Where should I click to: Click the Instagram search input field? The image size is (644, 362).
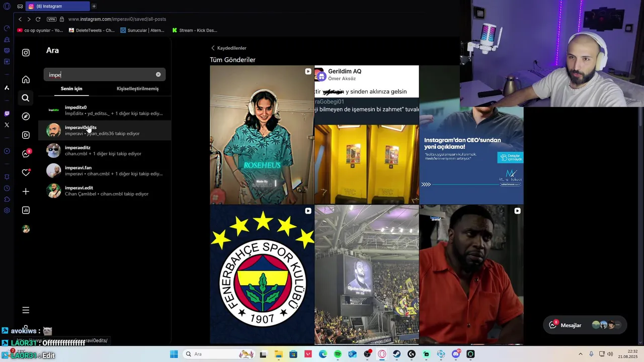pyautogui.click(x=104, y=74)
